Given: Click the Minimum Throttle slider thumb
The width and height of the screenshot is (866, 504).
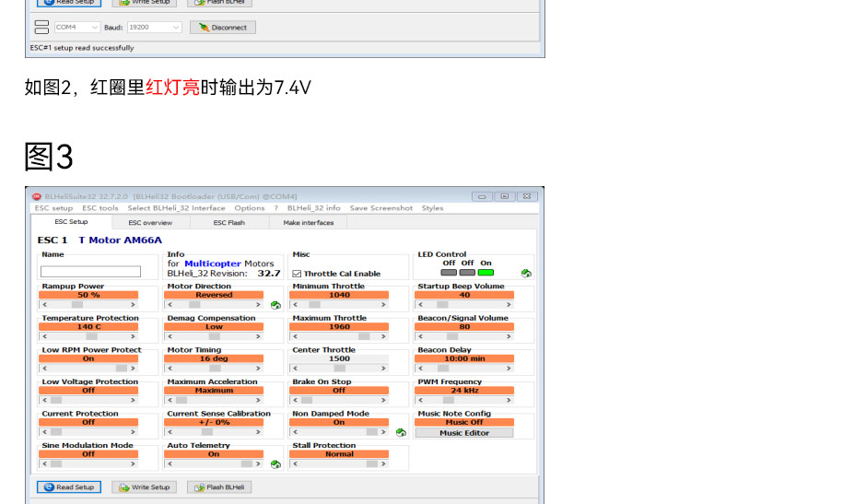Looking at the screenshot, I should pos(314,304).
